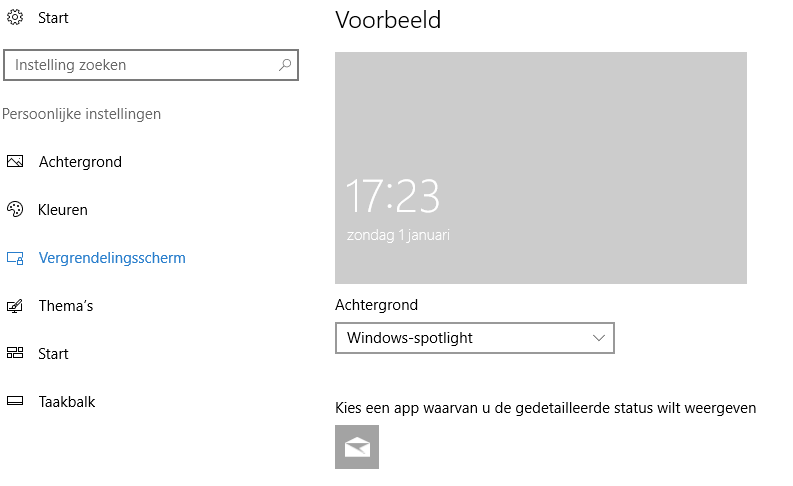Click the Start tiles icon in sidebar
The width and height of the screenshot is (793, 486).
tap(15, 353)
